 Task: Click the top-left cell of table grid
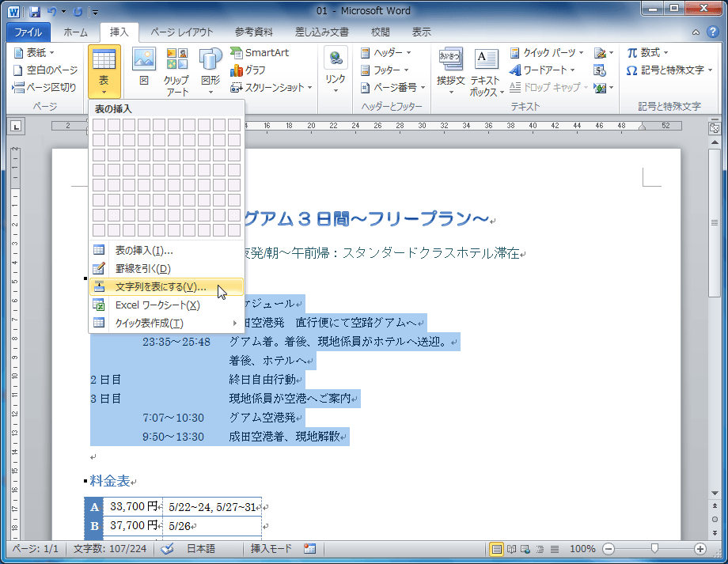(99, 125)
